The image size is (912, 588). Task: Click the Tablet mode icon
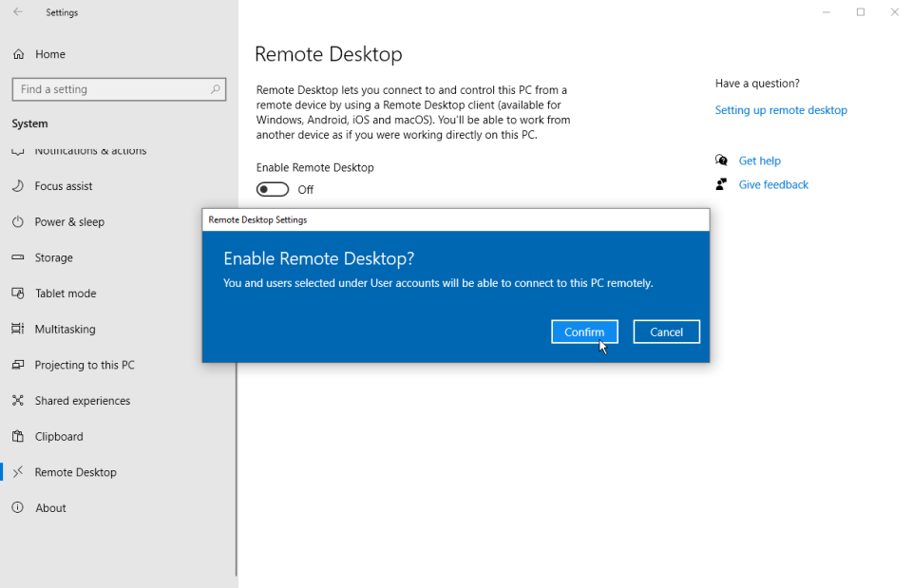(18, 294)
